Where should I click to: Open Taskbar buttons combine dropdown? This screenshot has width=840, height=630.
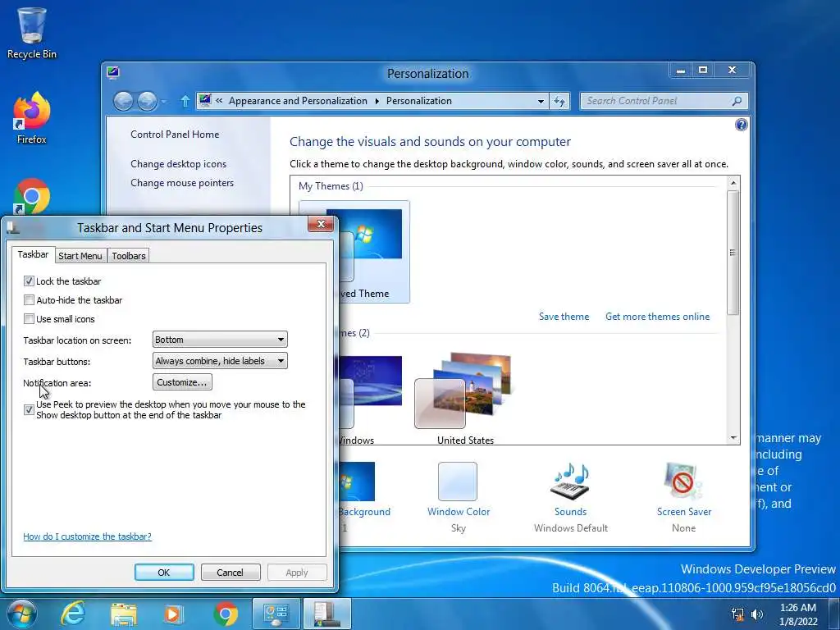[220, 361]
